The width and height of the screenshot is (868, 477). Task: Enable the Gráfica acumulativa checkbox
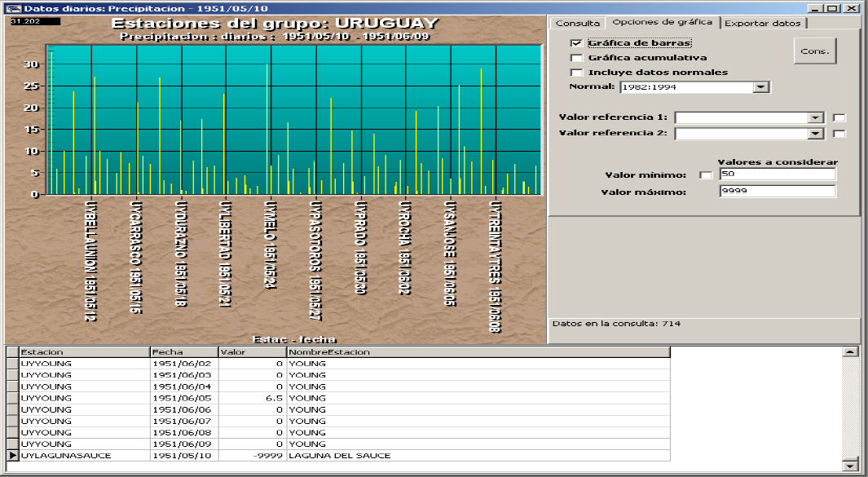577,58
